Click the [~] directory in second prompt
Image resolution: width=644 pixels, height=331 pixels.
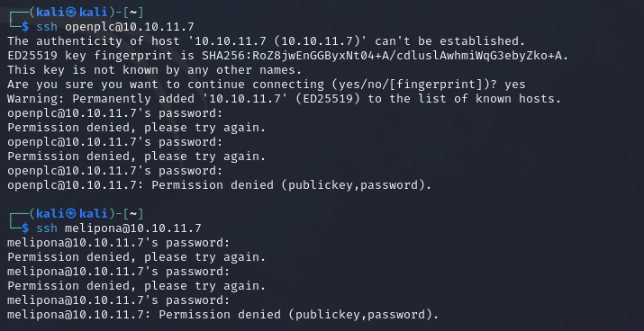coord(133,214)
